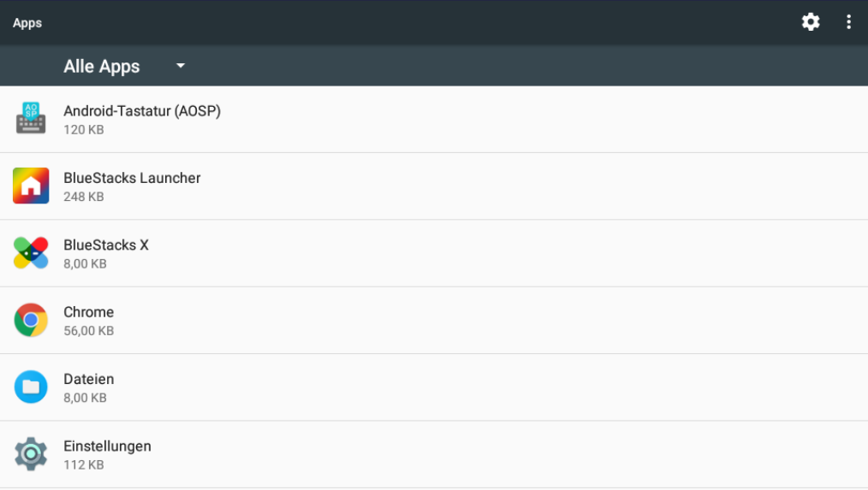
Task: Select the Einstellungen list entry text
Action: pyautogui.click(x=107, y=446)
